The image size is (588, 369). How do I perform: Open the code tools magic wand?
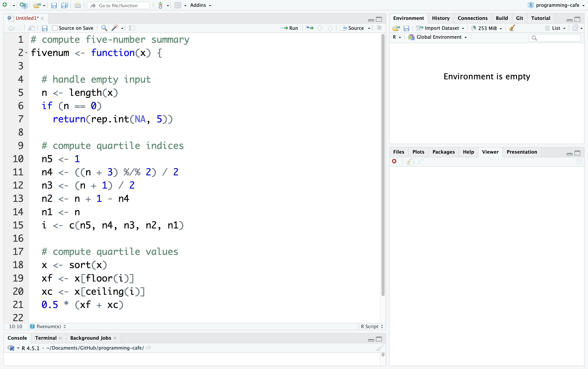(115, 28)
